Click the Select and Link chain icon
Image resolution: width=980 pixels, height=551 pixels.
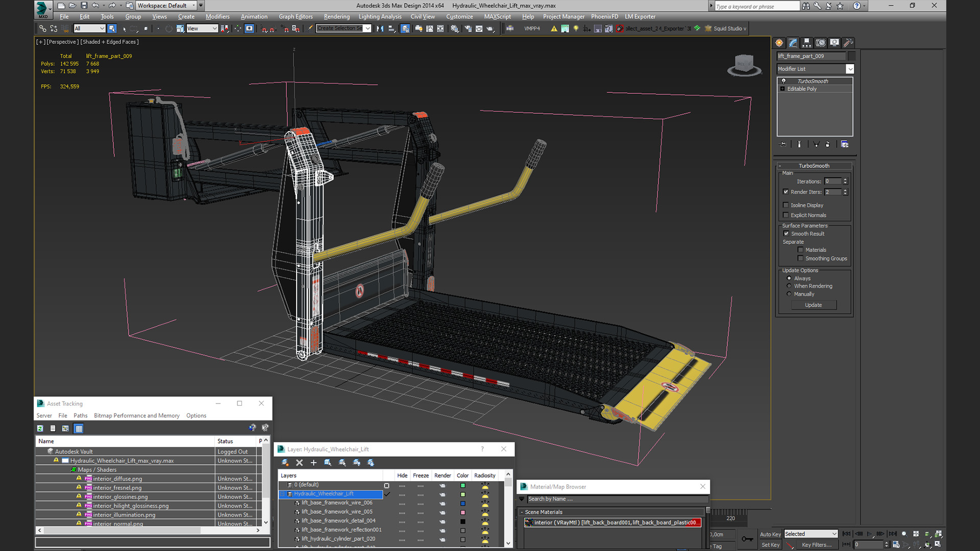click(x=43, y=29)
